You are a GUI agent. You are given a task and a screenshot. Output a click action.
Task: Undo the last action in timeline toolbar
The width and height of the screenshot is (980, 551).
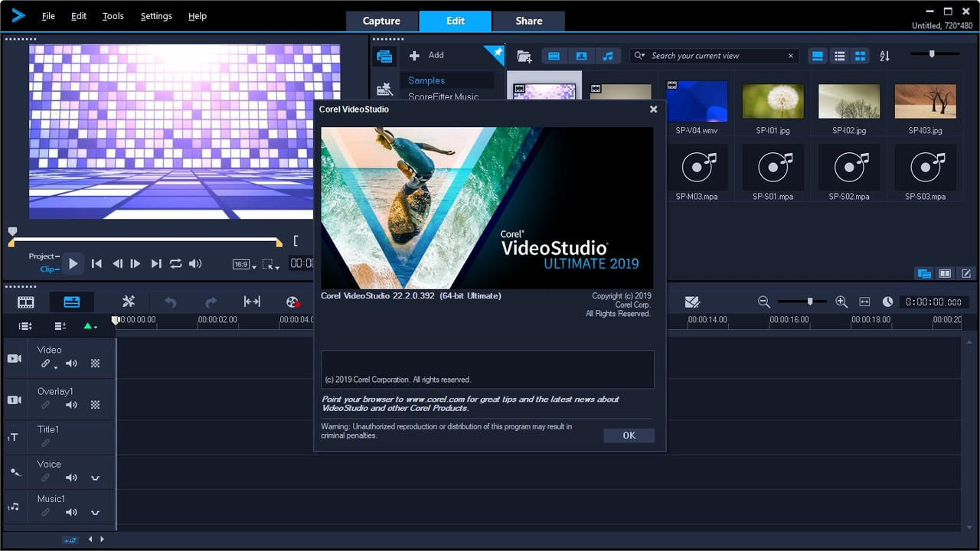click(x=171, y=302)
